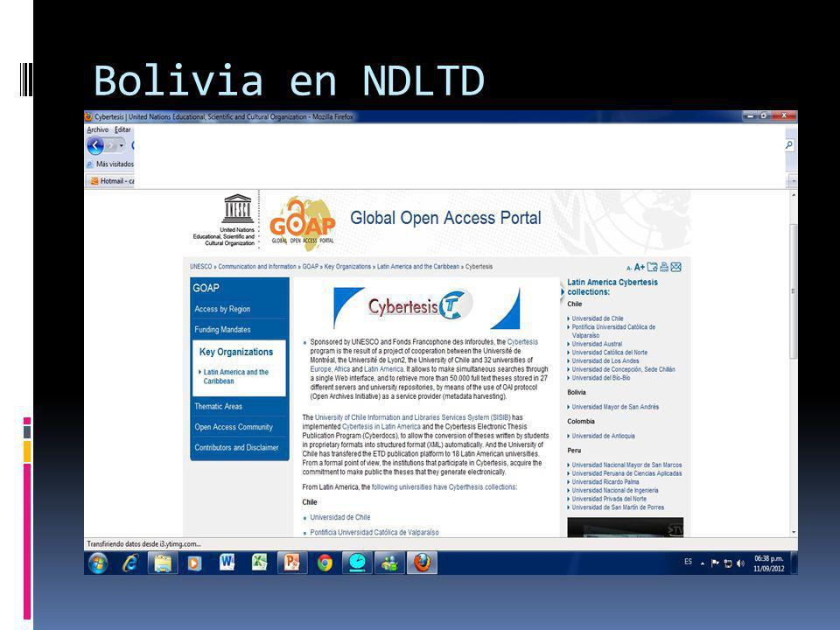This screenshot has width=840, height=630.
Task: Click Pontificia Universidad Católica de Valparaíso in article
Action: click(374, 532)
